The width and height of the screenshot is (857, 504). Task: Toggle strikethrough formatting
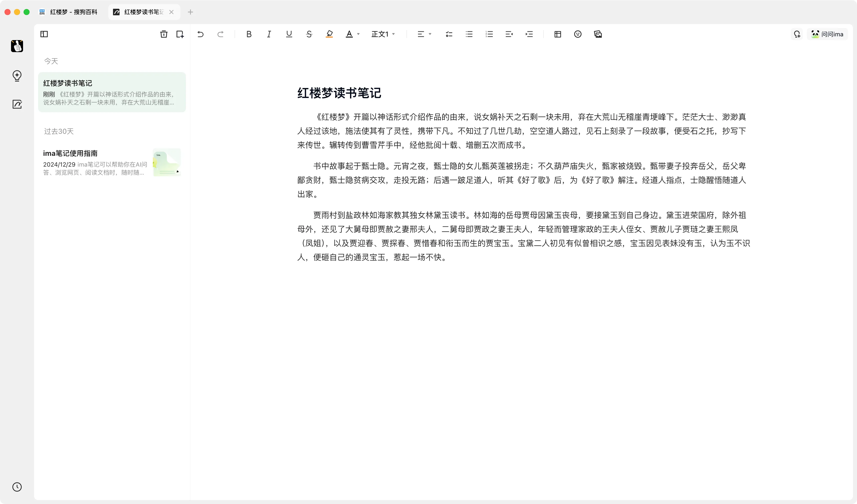[x=309, y=34]
